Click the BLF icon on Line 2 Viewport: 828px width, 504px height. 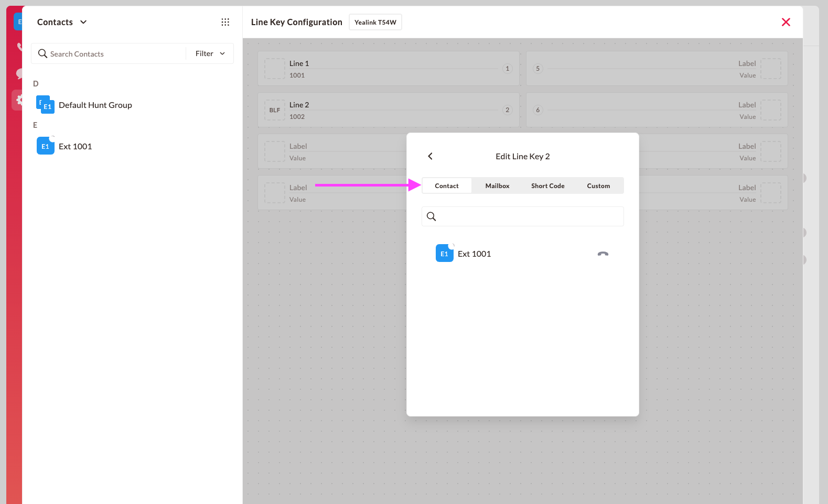point(275,110)
